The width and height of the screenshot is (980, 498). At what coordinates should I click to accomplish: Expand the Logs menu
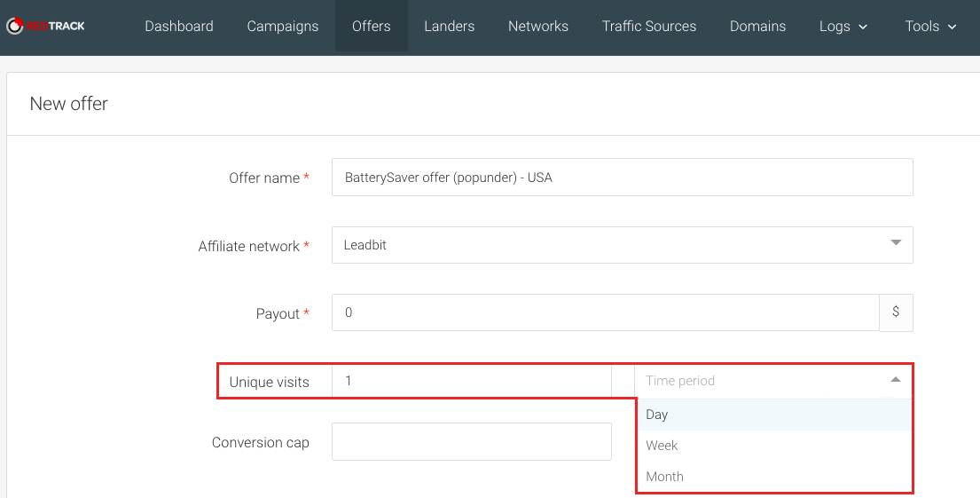843,26
